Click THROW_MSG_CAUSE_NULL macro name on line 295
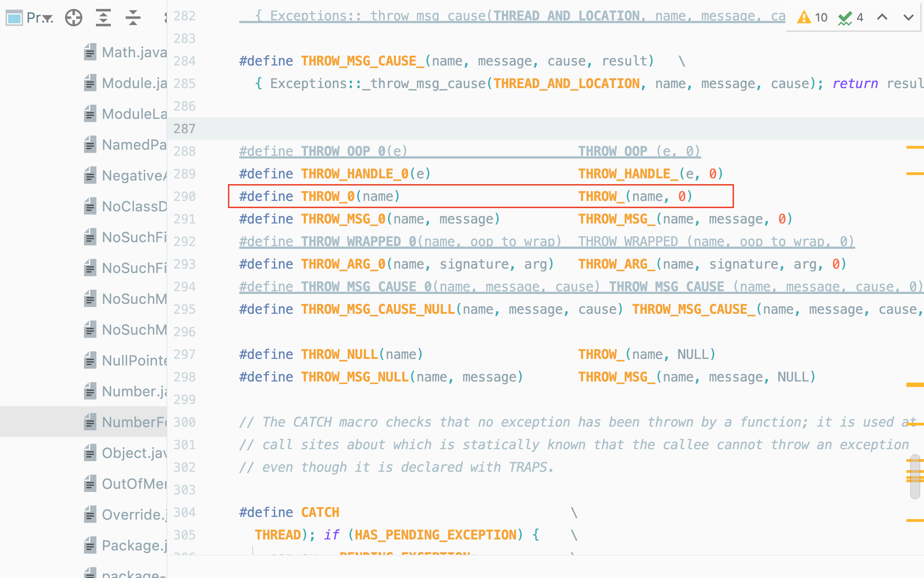The height and width of the screenshot is (578, 924). click(378, 309)
